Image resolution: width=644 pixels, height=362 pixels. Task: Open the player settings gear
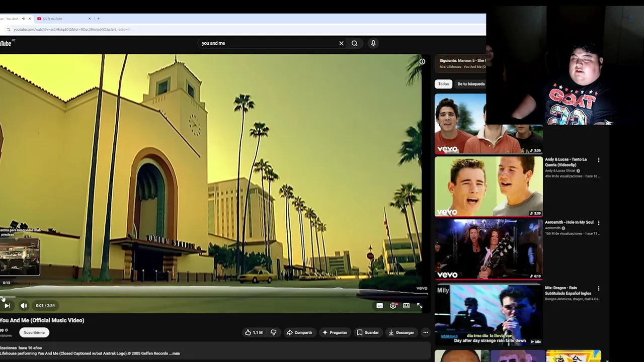point(393,306)
